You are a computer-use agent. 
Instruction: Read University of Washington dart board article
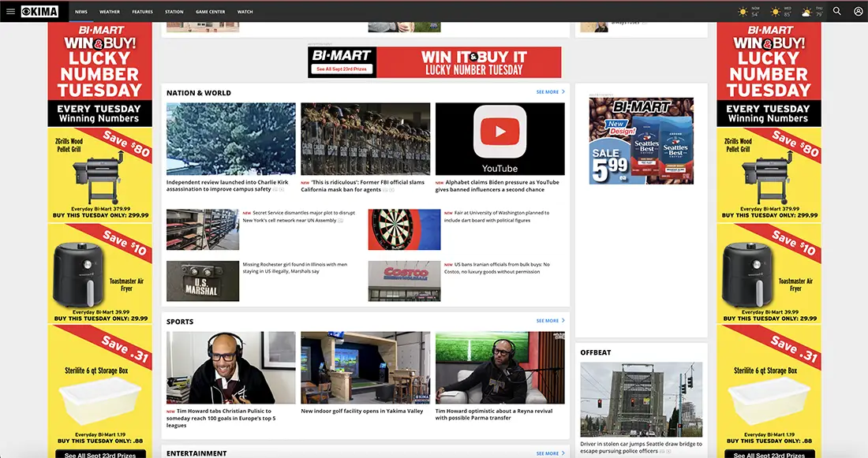[497, 216]
